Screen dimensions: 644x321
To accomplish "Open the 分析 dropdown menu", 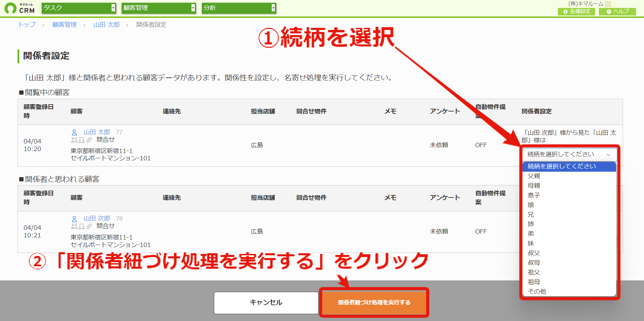I will click(239, 8).
